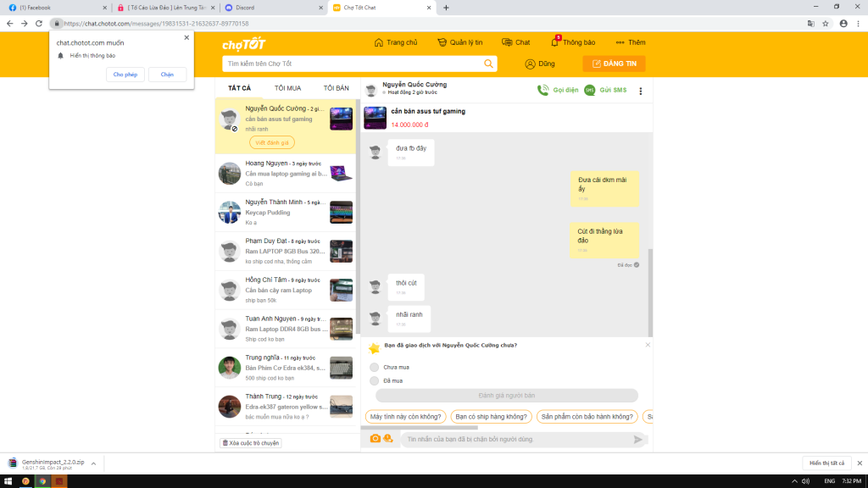The image size is (868, 488).
Task: Switch to the TÔI MUA tab
Action: click(x=288, y=88)
